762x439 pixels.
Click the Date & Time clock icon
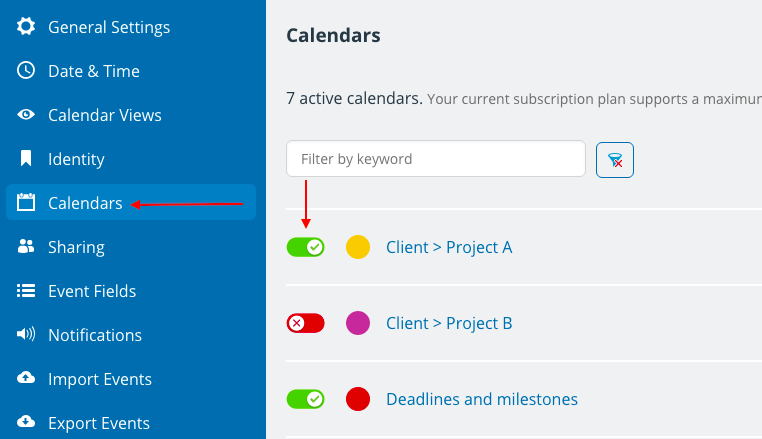pos(26,70)
